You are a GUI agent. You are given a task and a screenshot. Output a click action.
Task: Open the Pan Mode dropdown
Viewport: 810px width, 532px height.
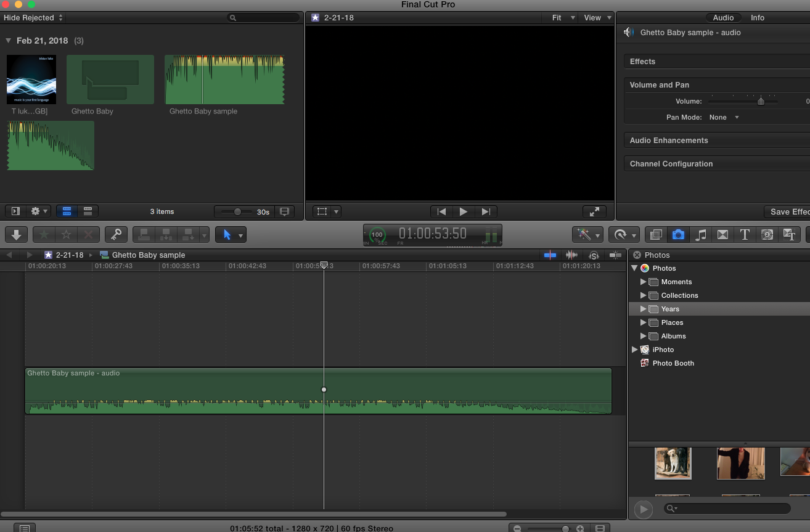point(724,117)
